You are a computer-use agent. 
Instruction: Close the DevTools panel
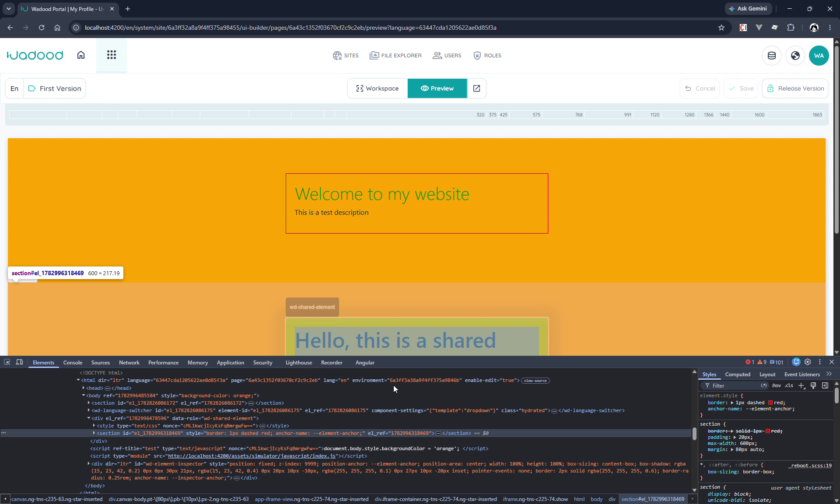832,362
